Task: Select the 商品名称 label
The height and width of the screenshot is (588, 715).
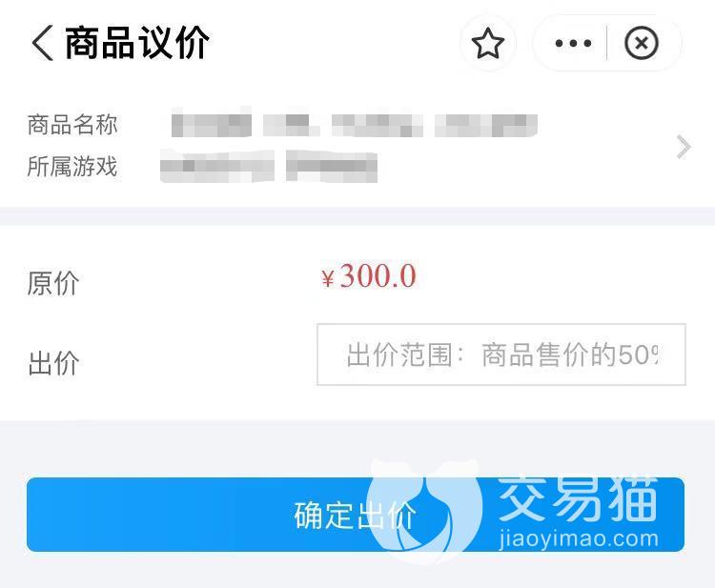Action: click(x=72, y=125)
